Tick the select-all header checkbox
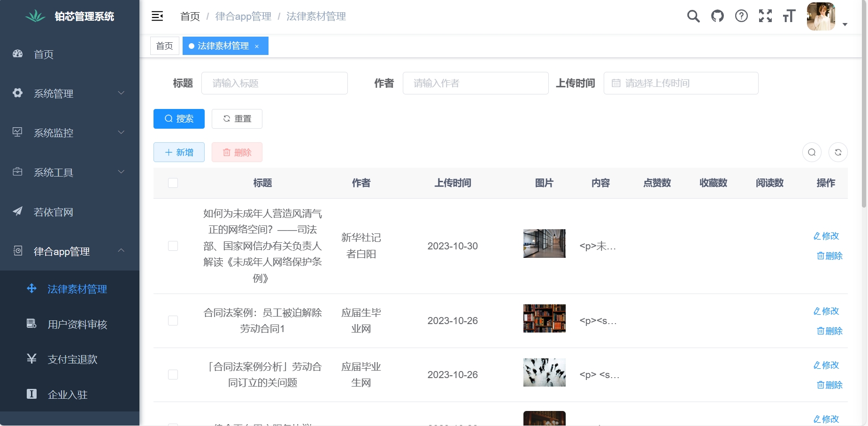 [173, 183]
